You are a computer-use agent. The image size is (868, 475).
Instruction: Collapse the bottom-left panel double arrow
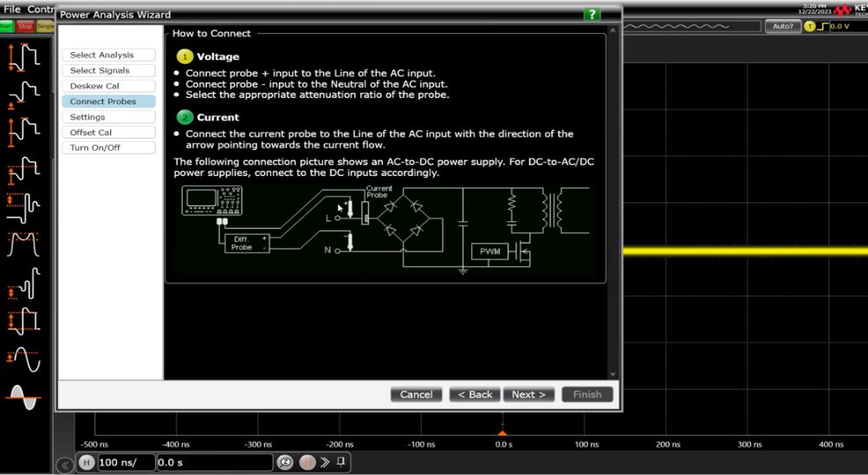tap(65, 465)
